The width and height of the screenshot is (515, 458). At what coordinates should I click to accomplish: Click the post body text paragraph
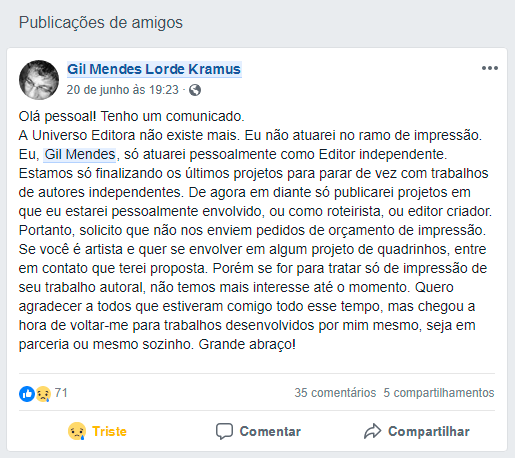(255, 230)
